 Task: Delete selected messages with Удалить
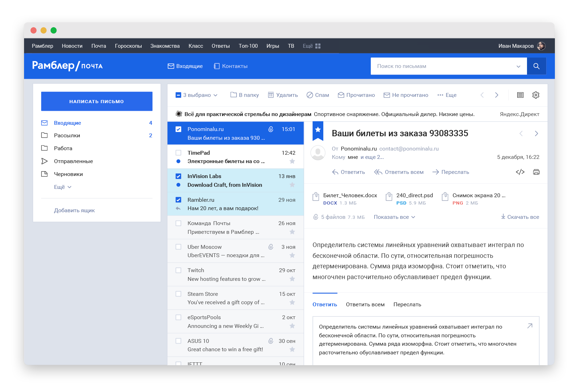[283, 95]
